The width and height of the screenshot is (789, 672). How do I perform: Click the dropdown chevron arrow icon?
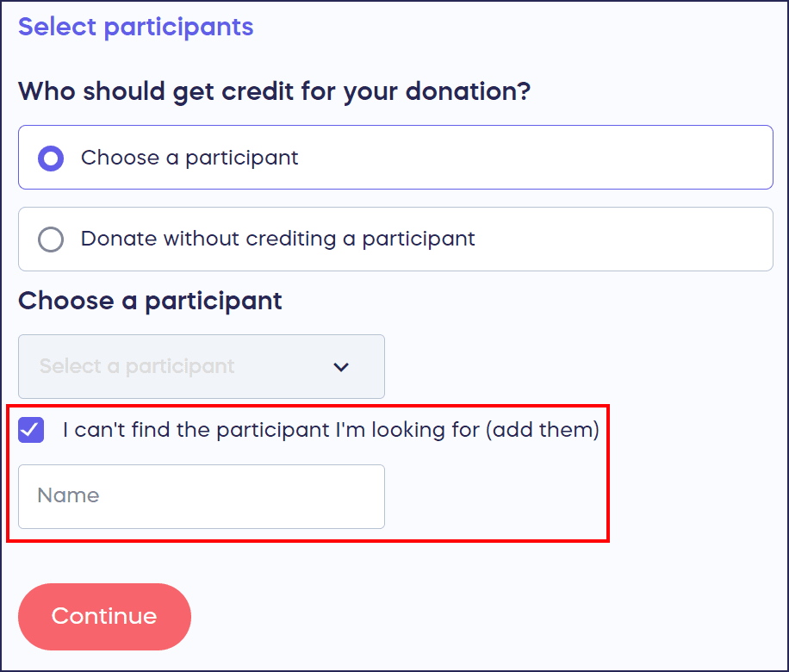tap(341, 367)
